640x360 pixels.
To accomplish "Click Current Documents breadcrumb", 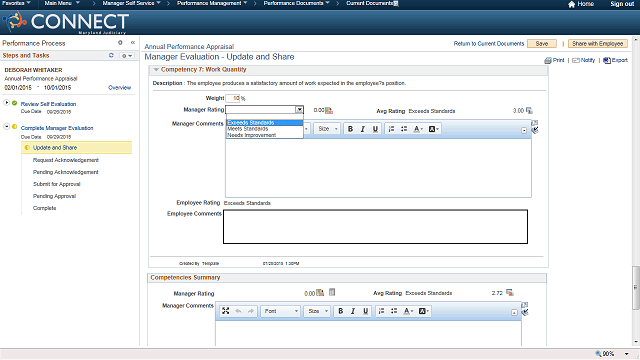I will [x=370, y=3].
